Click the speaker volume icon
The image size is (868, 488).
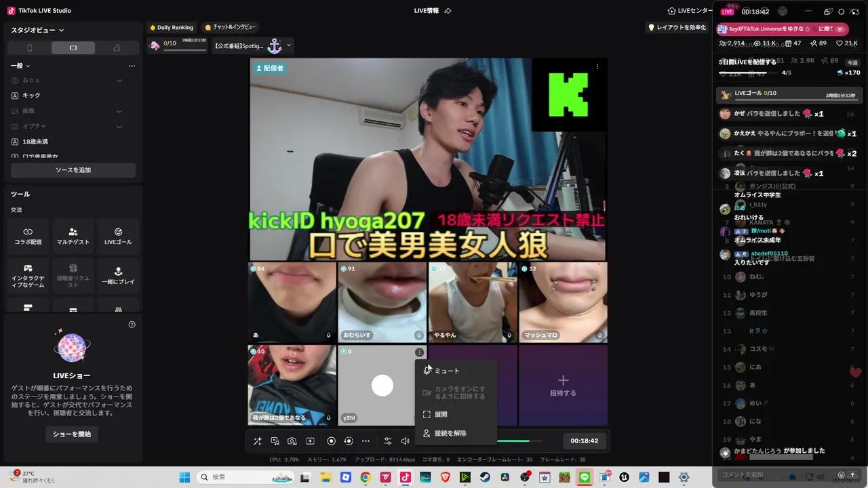[405, 441]
